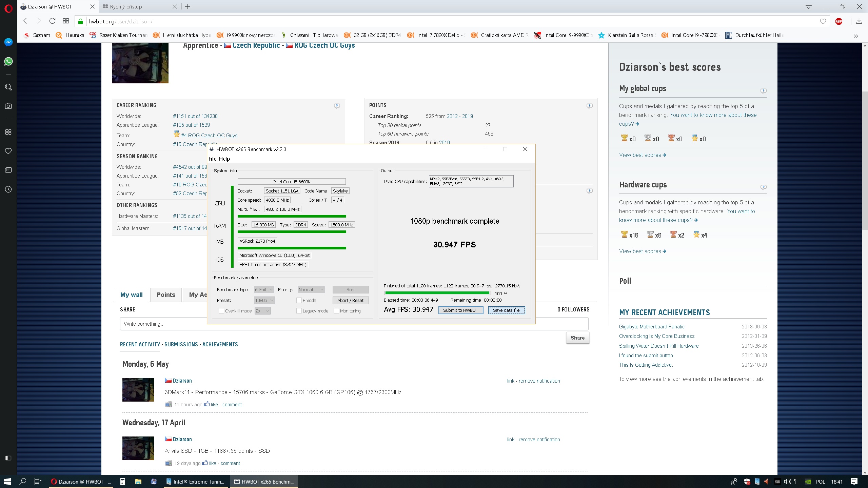Open Seznam bookmark
Screen dimensions: 868x488
coord(37,35)
